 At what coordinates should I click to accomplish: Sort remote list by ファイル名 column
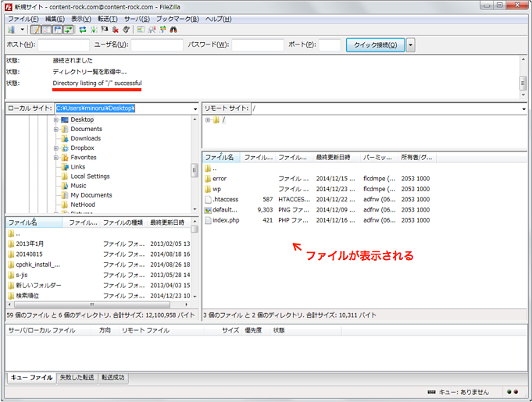click(x=222, y=157)
